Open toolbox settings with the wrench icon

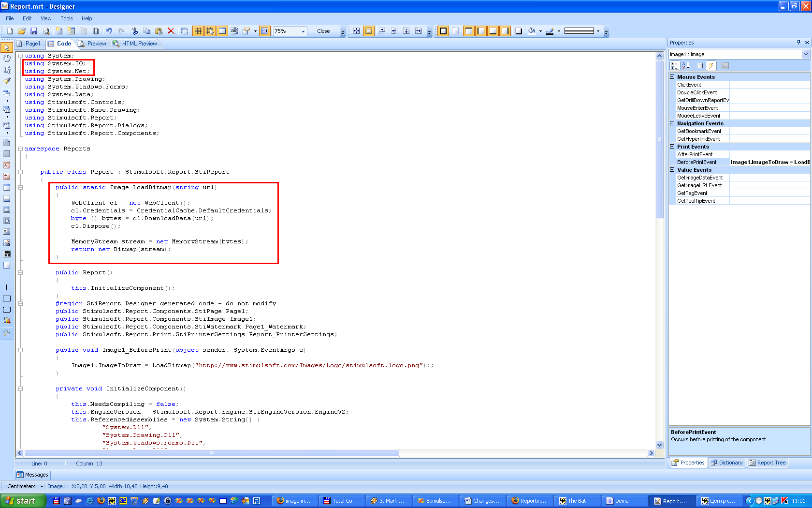(7, 333)
